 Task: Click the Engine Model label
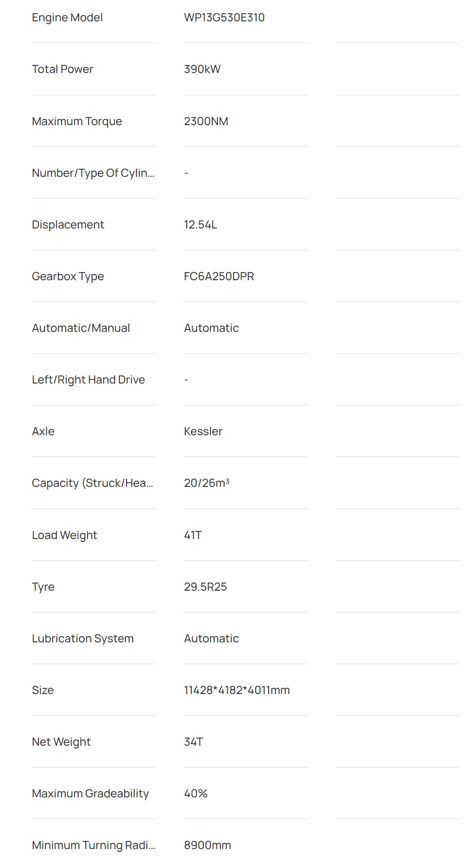(x=67, y=18)
